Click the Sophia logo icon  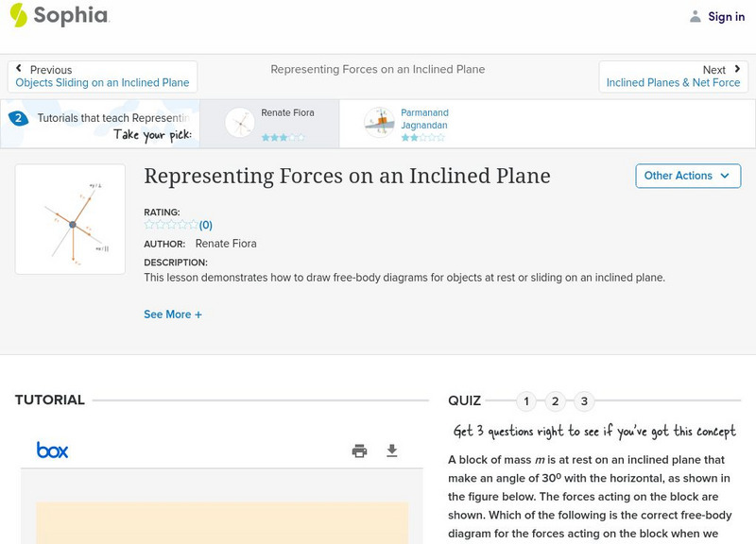click(x=19, y=15)
